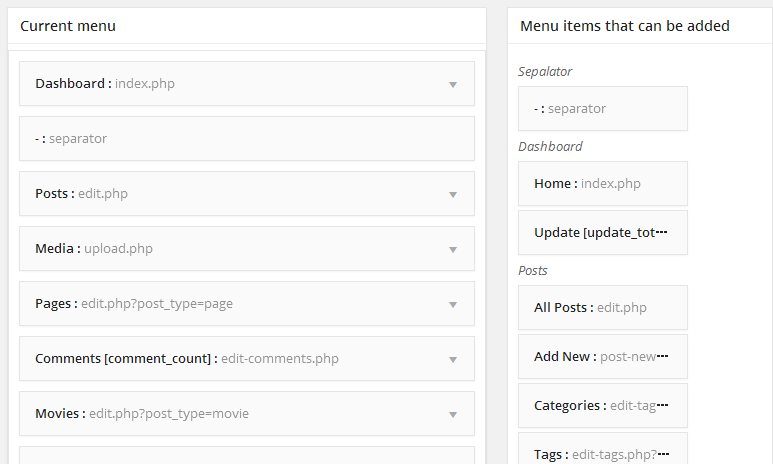Image resolution: width=773 pixels, height=464 pixels.
Task: Click the Tags : edit-tags.php item
Action: pyautogui.click(x=602, y=452)
